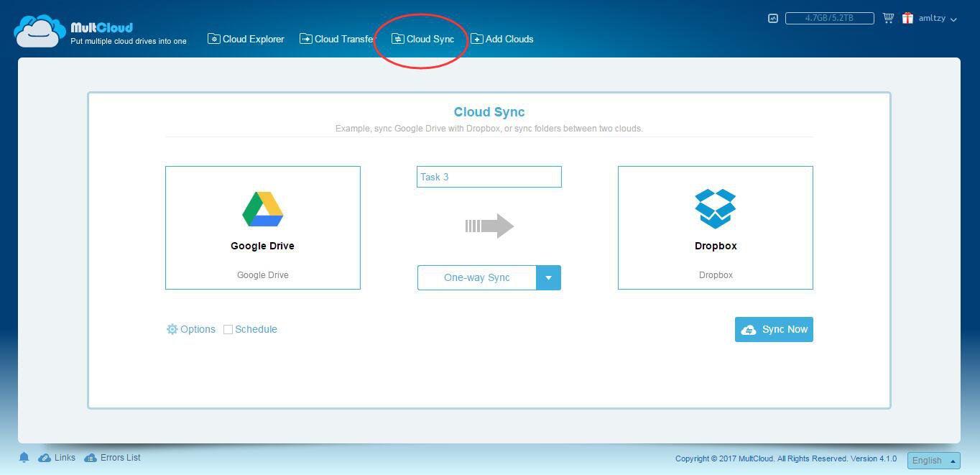Click the Cloud Sync heading text
This screenshot has height=475, width=980.
(x=489, y=112)
